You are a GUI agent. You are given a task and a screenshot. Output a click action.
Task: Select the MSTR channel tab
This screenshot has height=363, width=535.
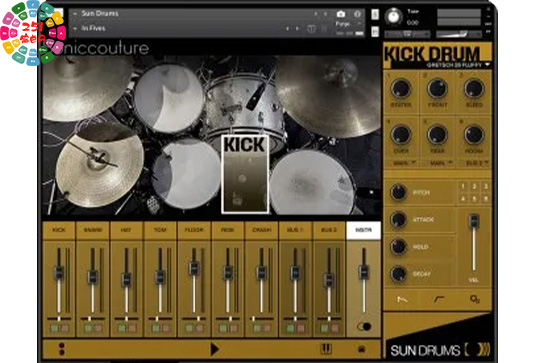[x=363, y=230]
